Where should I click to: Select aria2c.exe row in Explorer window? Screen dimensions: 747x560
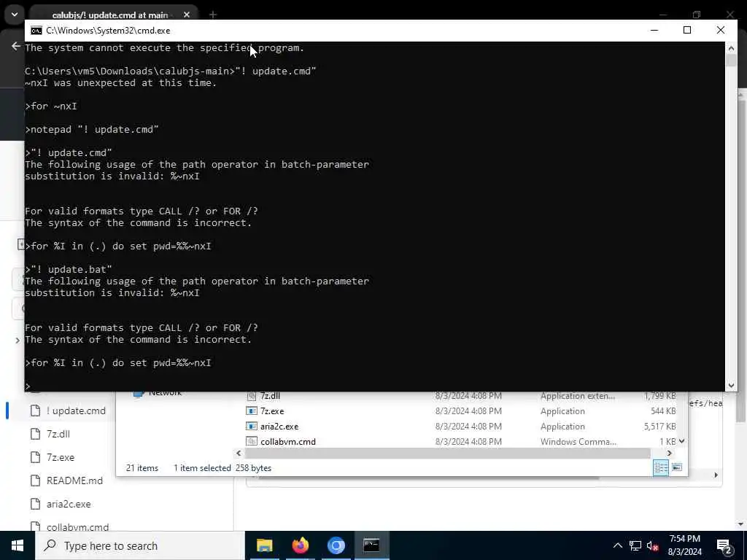coord(461,426)
